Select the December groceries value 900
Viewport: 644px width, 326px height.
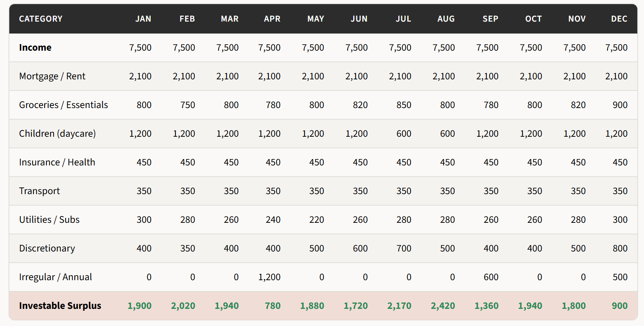click(620, 105)
